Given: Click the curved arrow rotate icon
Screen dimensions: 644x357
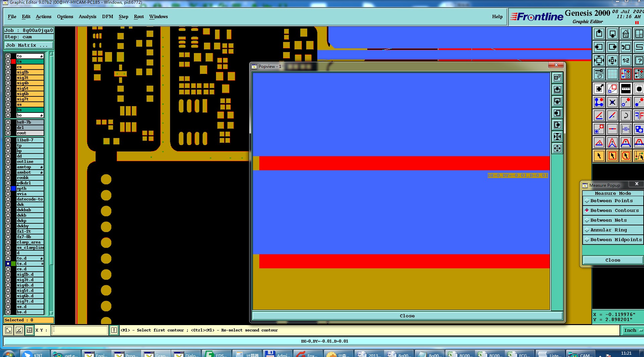Looking at the screenshot, I should point(626,116).
